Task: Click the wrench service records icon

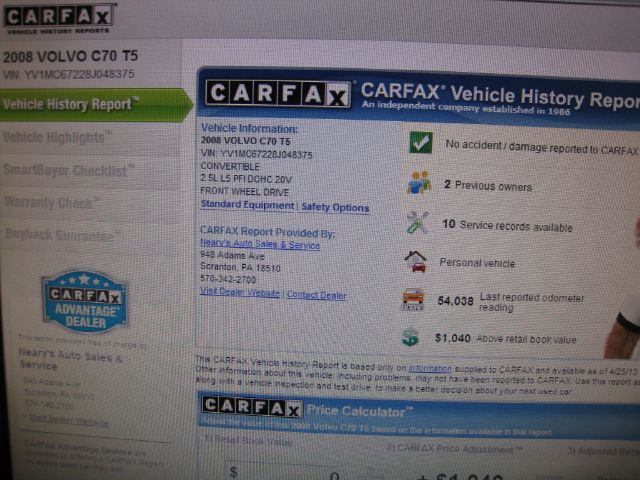Action: pyautogui.click(x=417, y=223)
